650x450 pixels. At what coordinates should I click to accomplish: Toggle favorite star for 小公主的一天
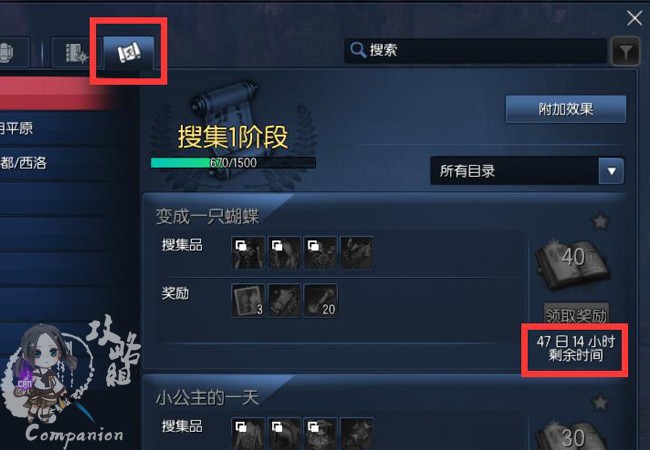tap(600, 403)
